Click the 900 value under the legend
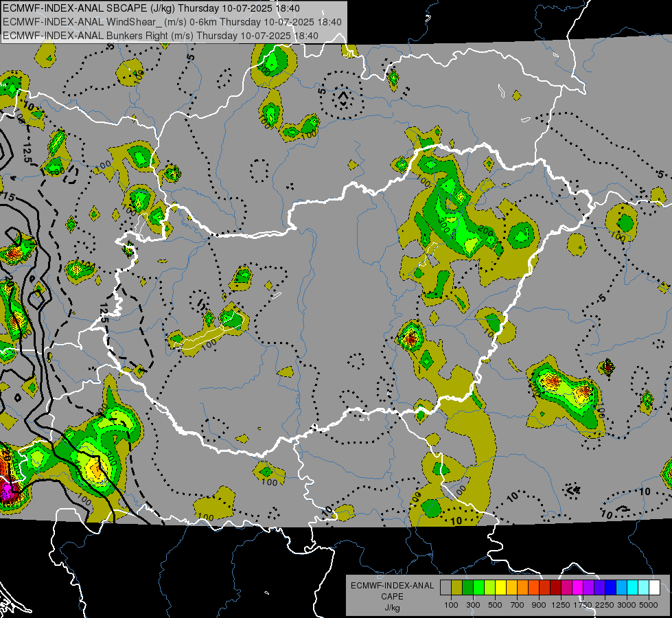This screenshot has height=618, width=672. [539, 605]
